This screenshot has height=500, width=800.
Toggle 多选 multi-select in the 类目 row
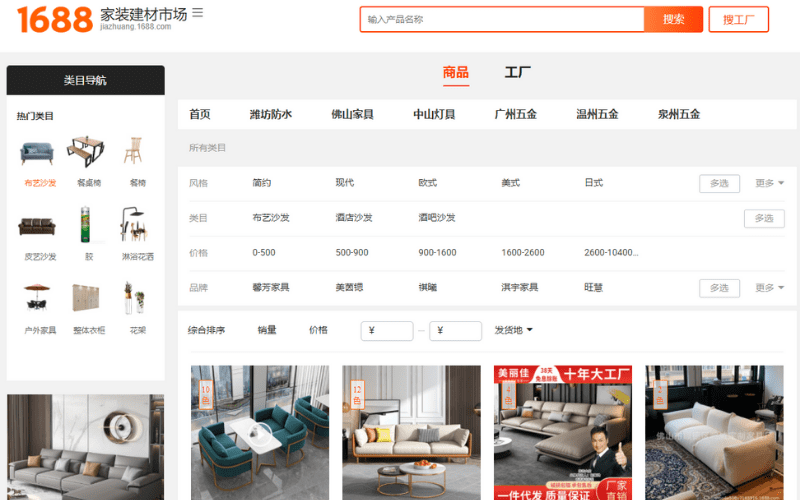tap(763, 218)
